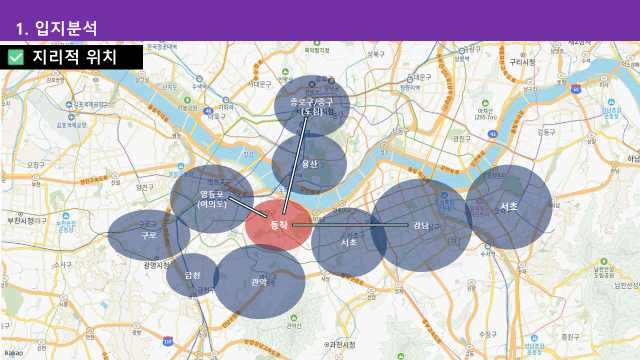Click the 영등포 (여의도) circle
The width and height of the screenshot is (640, 360).
pyautogui.click(x=212, y=199)
